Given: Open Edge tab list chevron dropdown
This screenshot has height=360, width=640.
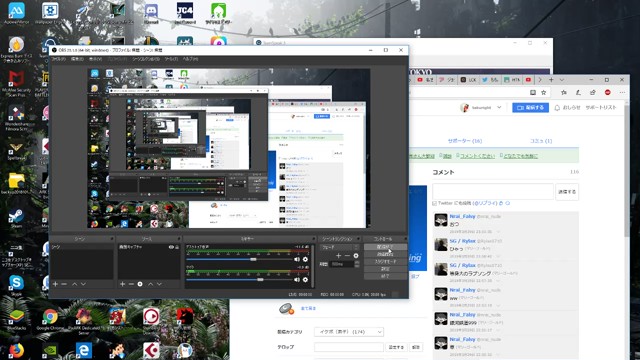Looking at the screenshot, I should [562, 80].
